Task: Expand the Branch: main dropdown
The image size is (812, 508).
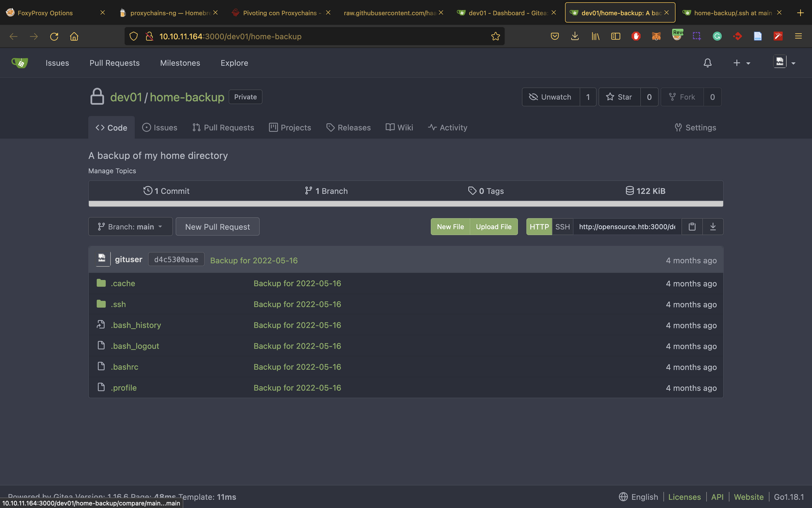Action: click(130, 226)
